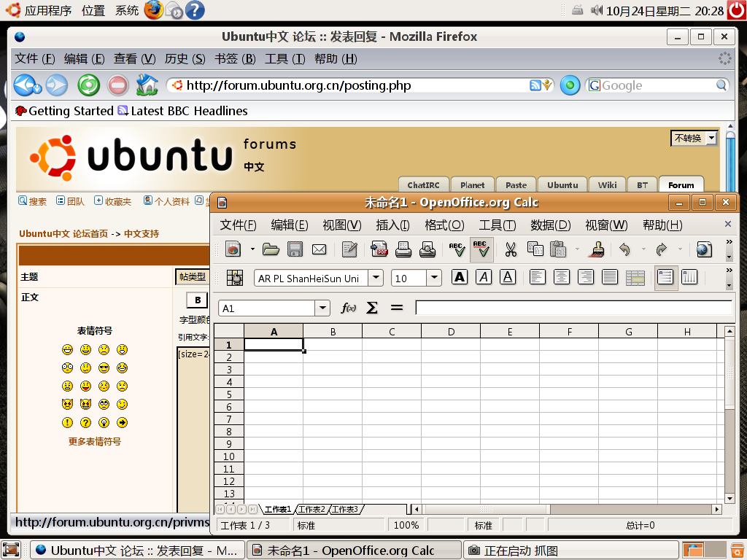This screenshot has width=747, height=560.
Task: Open the 格式 menu in Calc
Action: [x=444, y=225]
